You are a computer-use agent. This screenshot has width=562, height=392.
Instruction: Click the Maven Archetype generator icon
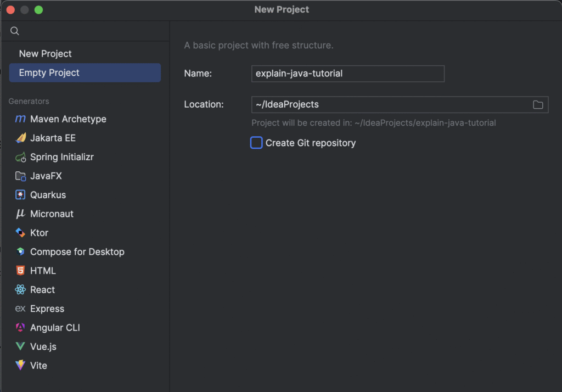coord(20,119)
